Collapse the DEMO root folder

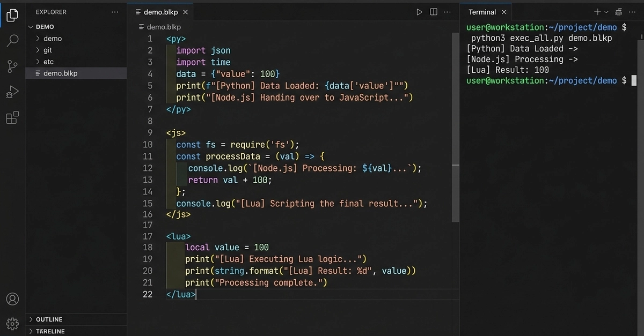[31, 27]
